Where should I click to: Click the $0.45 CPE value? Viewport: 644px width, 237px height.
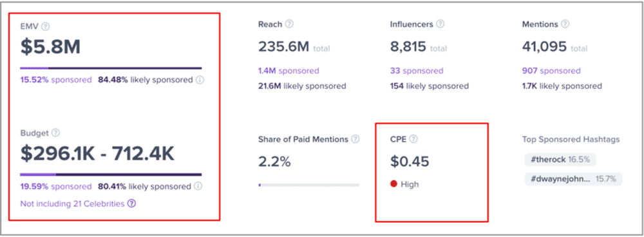(x=410, y=162)
